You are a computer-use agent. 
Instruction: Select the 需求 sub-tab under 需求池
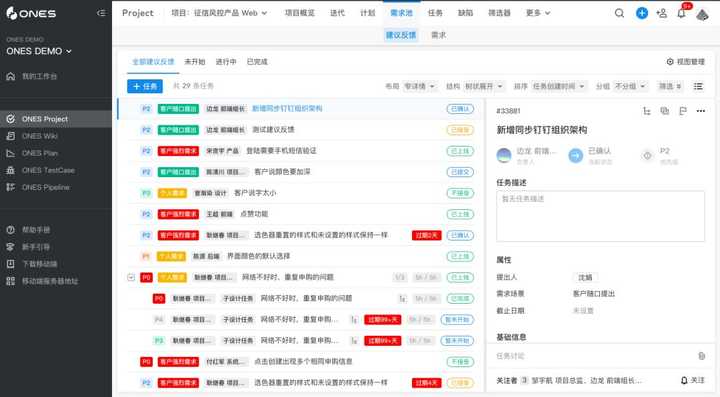point(439,35)
